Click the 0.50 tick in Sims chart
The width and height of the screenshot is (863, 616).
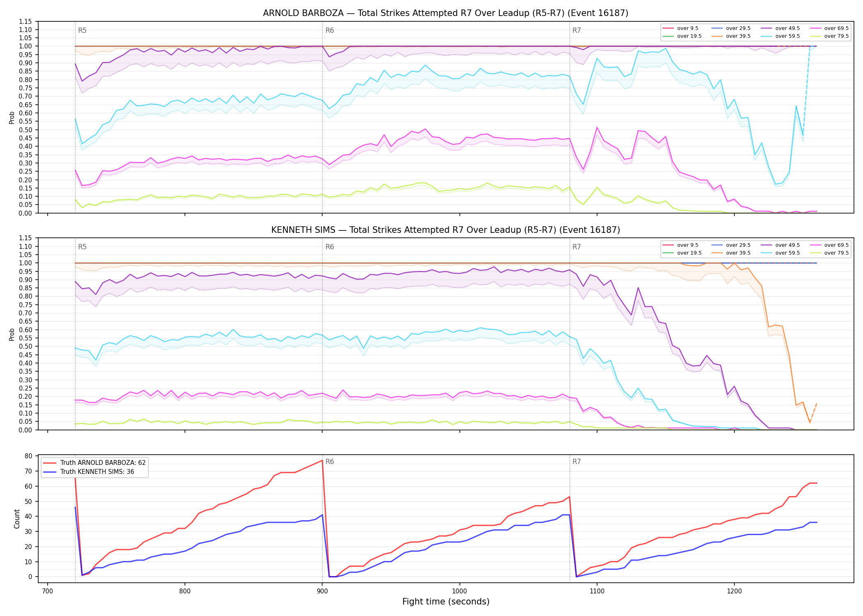pos(25,347)
